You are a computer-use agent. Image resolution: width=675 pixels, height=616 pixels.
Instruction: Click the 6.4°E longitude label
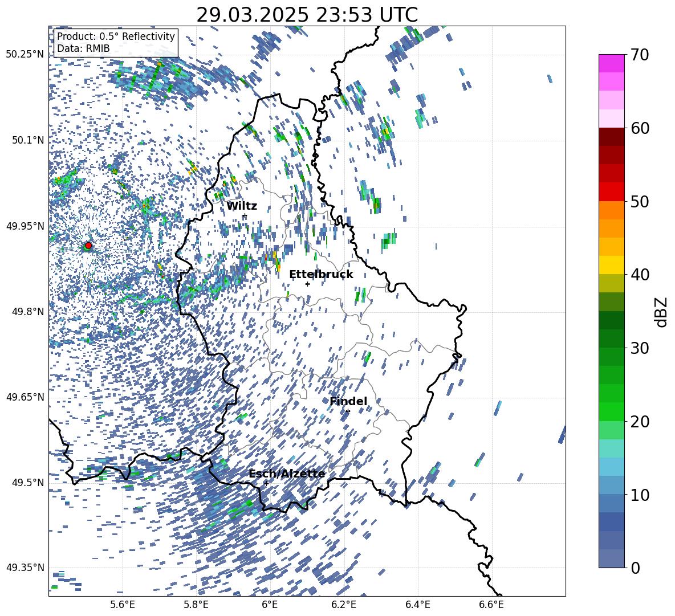tap(417, 605)
